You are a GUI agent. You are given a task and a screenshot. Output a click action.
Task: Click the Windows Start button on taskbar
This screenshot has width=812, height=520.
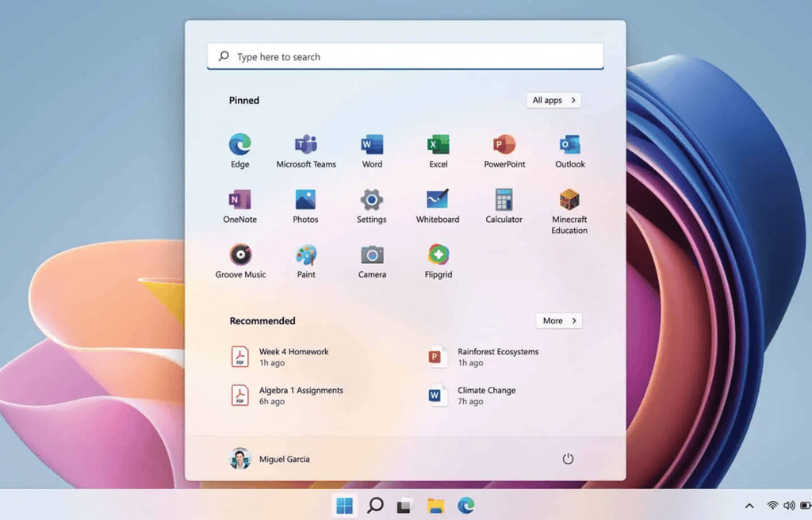point(344,506)
